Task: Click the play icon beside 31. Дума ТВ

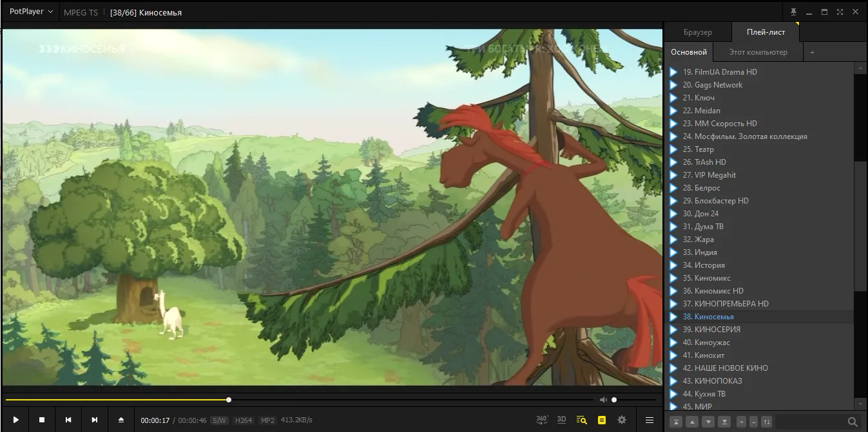Action: pyautogui.click(x=673, y=227)
